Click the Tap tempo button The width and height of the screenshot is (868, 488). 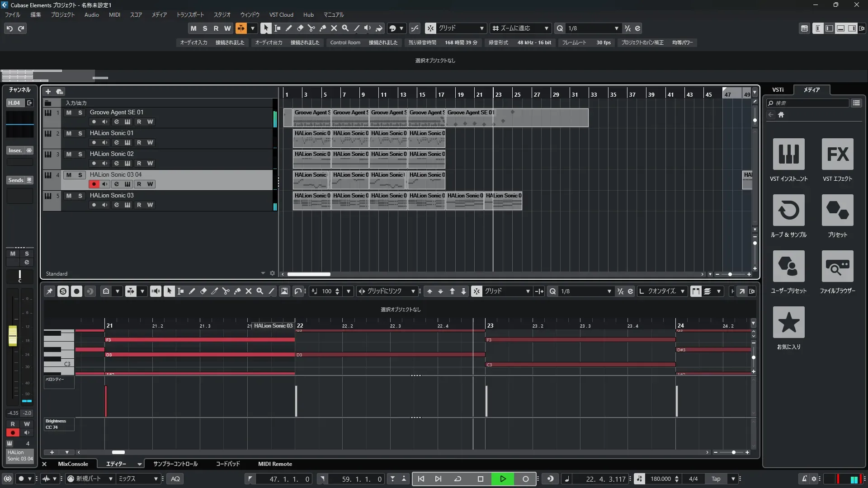coord(716,479)
